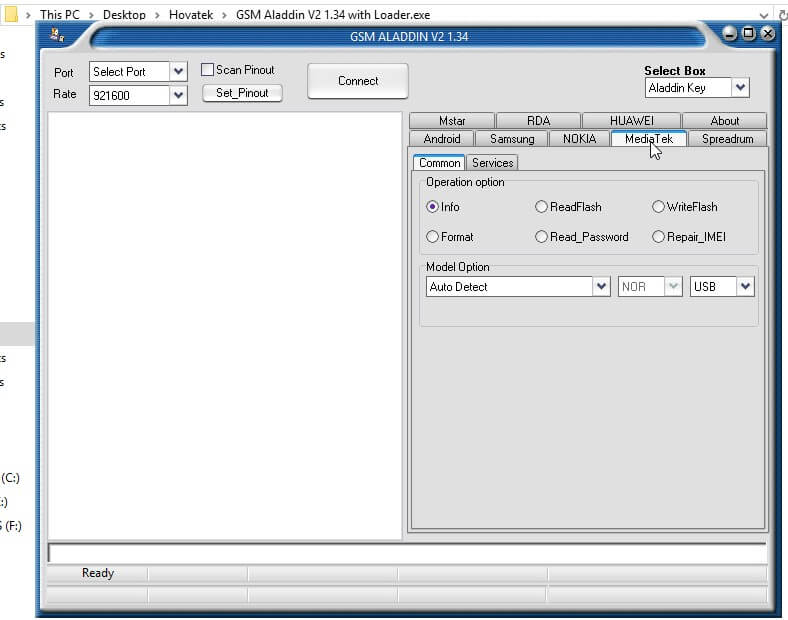Click the Operation option group label
Viewport: 788px width, 620px height.
[x=465, y=182]
